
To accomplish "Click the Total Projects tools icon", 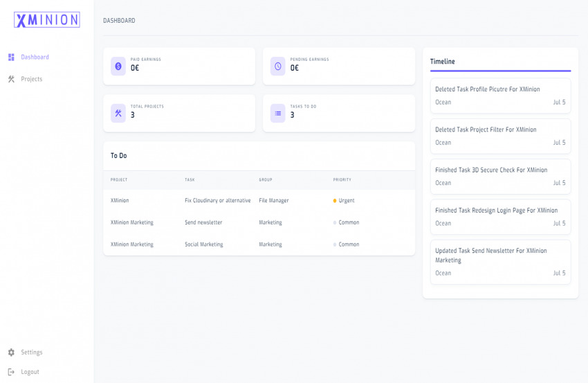I will coord(118,114).
